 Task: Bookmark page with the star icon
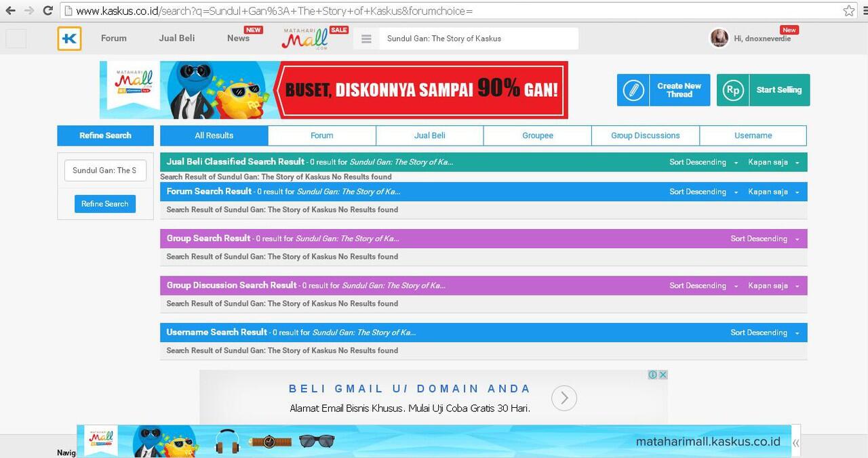click(849, 11)
